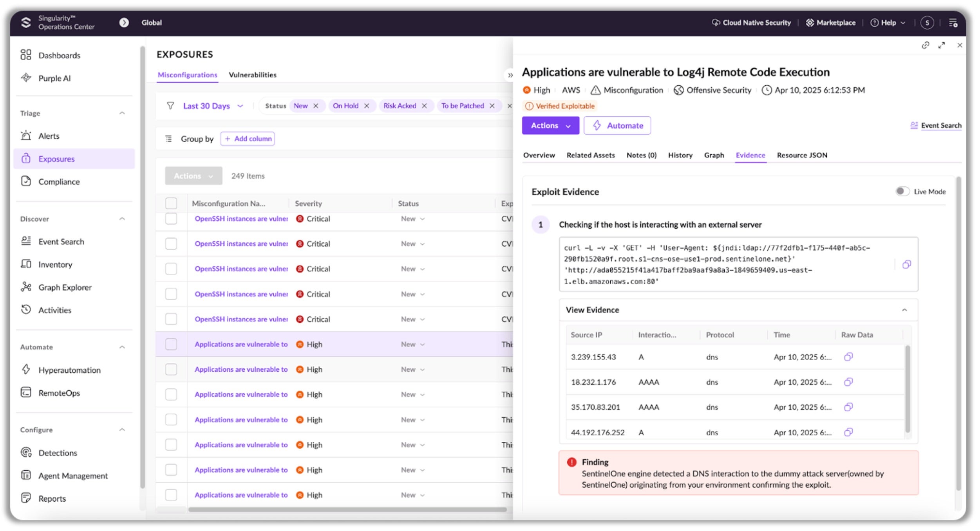Click the Automate button
Screen dimensions: 980x531
tap(617, 126)
